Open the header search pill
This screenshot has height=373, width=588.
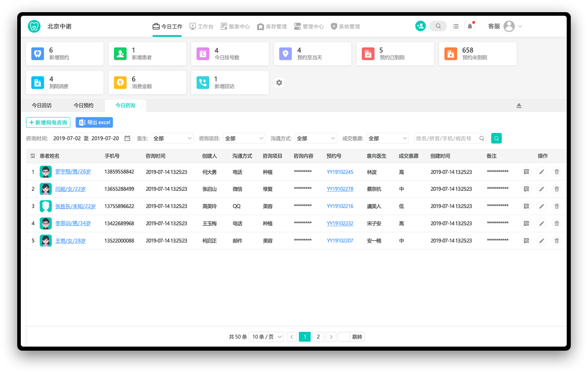point(438,26)
